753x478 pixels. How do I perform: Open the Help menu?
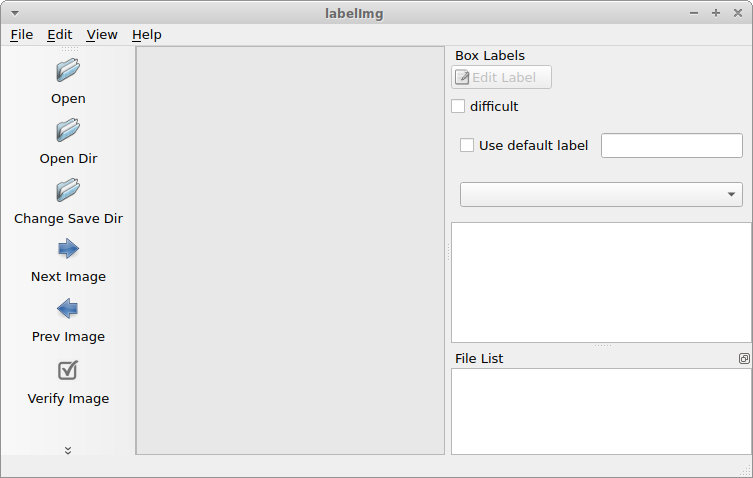[146, 35]
